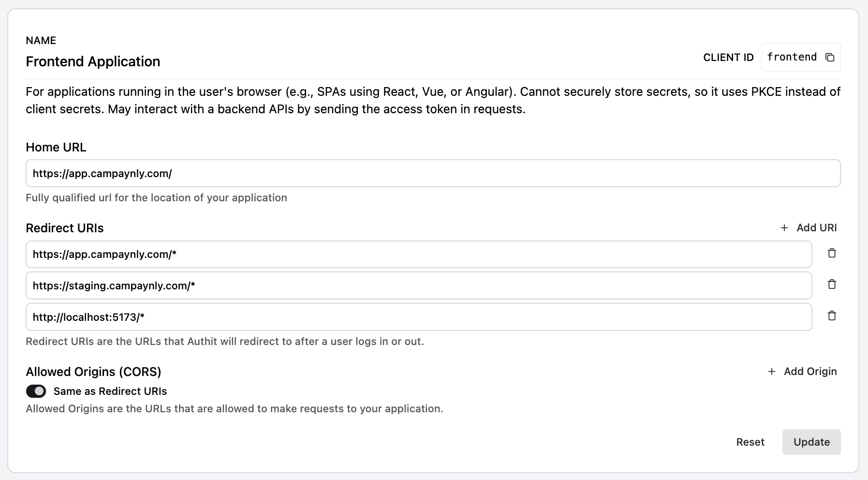Edit the staging.campaynly.com/* redirect URI field
Viewport: 868px width, 480px height.
point(418,286)
